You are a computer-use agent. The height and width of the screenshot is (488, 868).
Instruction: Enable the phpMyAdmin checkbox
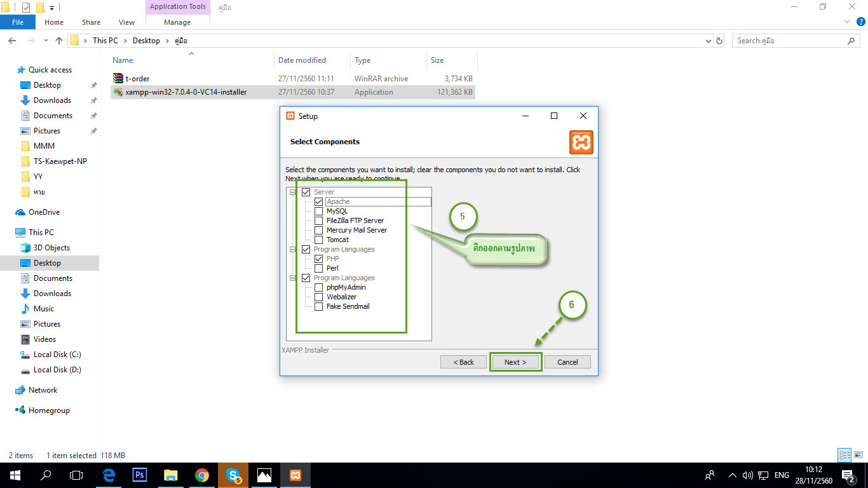tap(319, 287)
